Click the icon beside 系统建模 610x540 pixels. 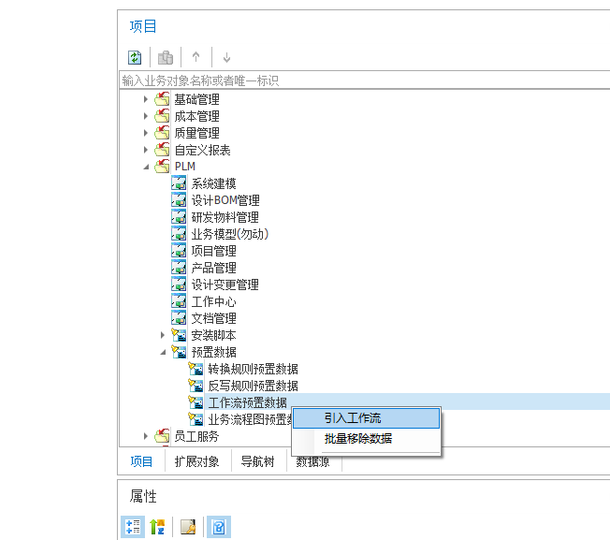tap(179, 183)
